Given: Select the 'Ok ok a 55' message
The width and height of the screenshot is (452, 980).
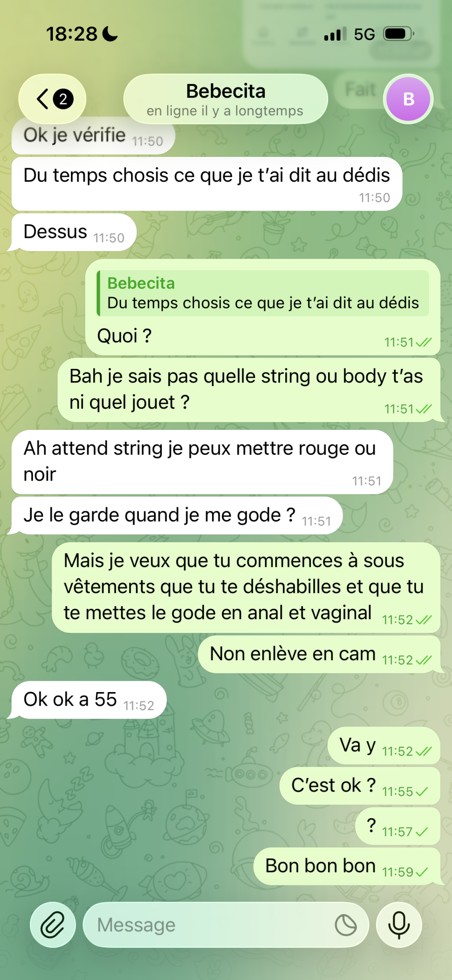Looking at the screenshot, I should pyautogui.click(x=89, y=700).
